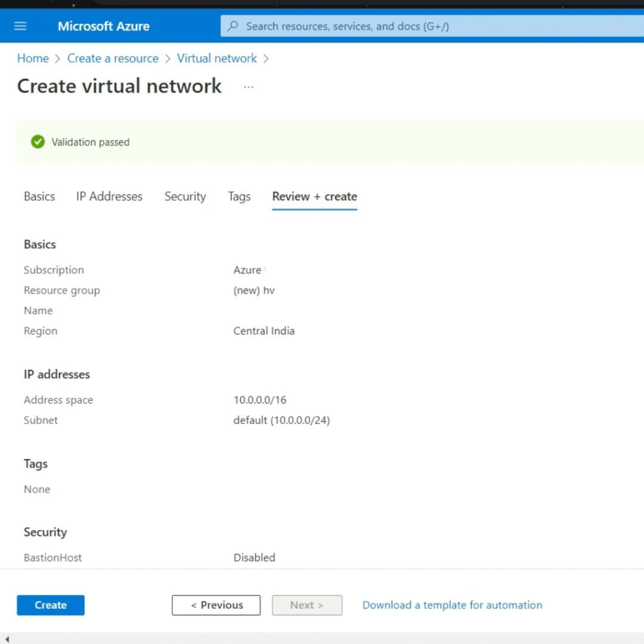Click the Name label in Basics

[38, 311]
